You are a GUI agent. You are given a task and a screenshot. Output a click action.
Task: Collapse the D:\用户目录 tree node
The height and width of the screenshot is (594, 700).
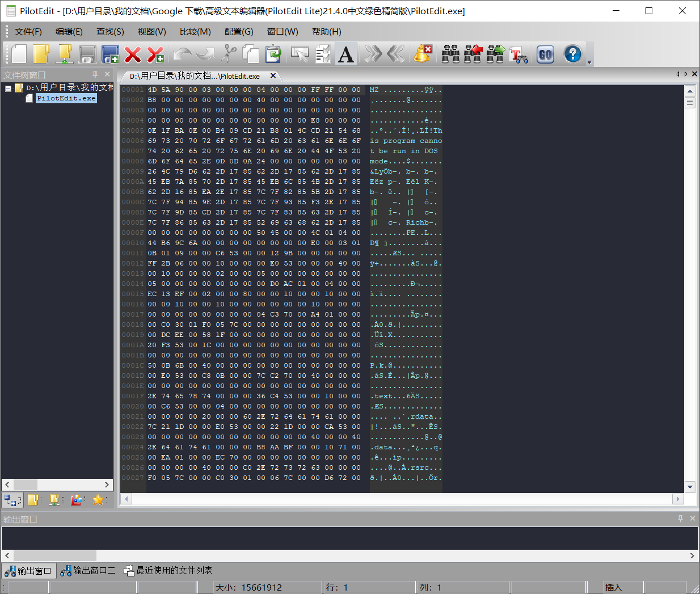(x=9, y=88)
